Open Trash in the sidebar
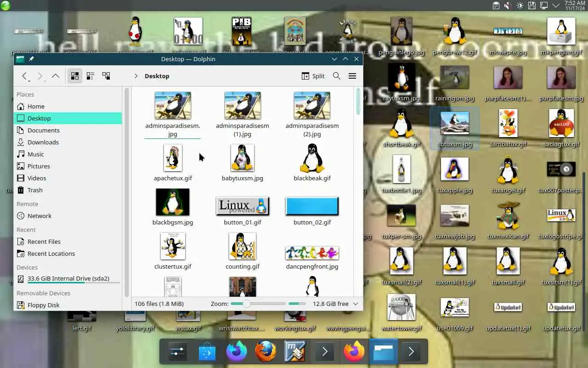Screen dimensions: 588x368 (68, 190)
